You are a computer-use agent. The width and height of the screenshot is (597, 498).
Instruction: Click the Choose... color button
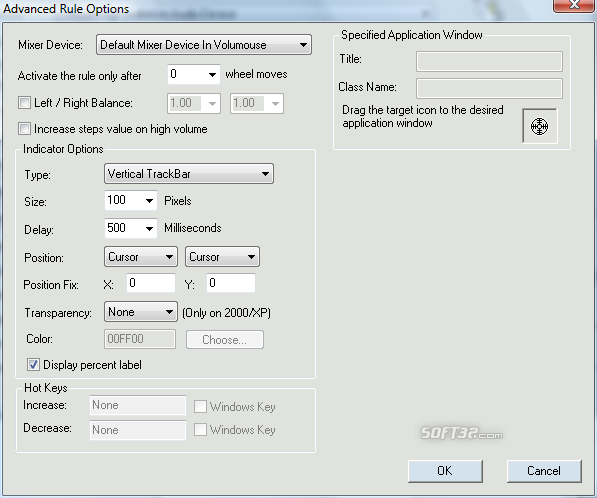[x=225, y=339]
